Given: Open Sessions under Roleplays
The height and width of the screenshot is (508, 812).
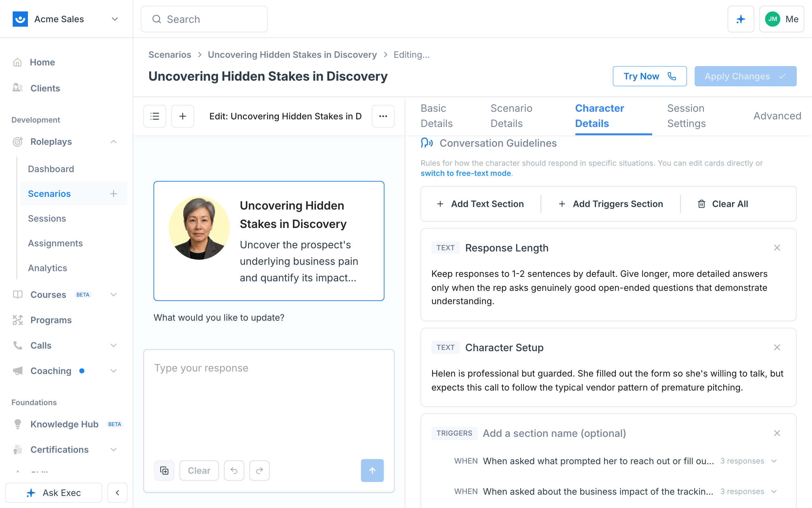Looking at the screenshot, I should [47, 218].
